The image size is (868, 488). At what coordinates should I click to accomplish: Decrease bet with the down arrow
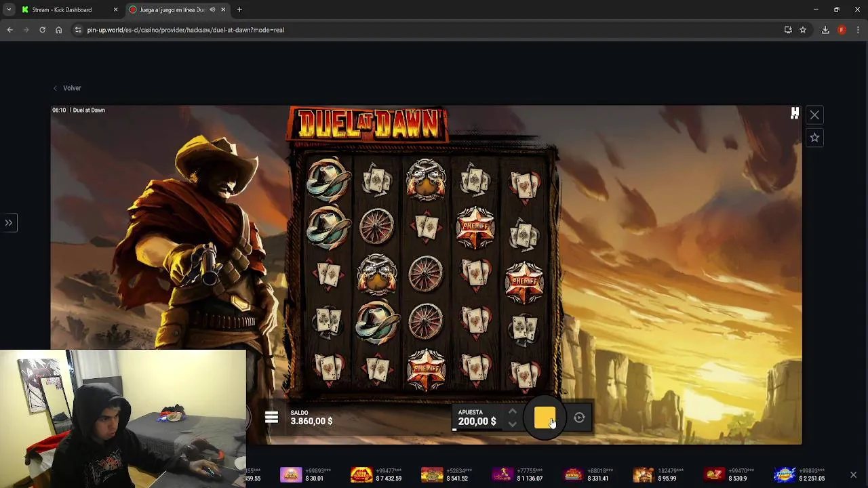[513, 425]
